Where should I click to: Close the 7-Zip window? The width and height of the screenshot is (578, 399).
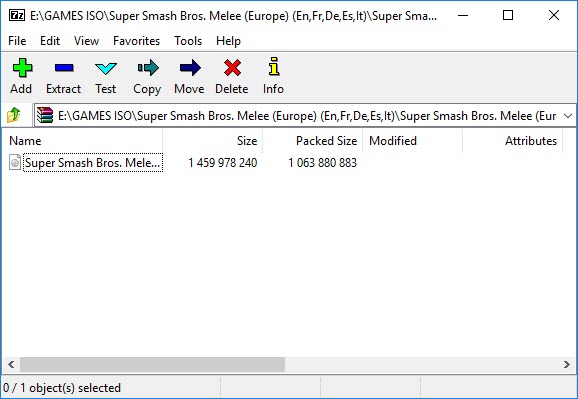coord(554,15)
